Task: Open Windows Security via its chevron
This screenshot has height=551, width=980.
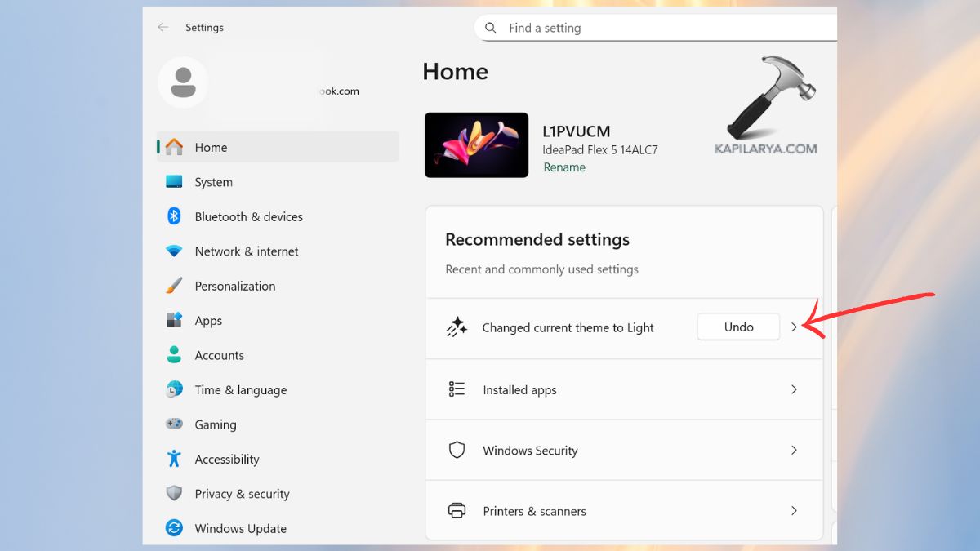Action: [x=794, y=450]
